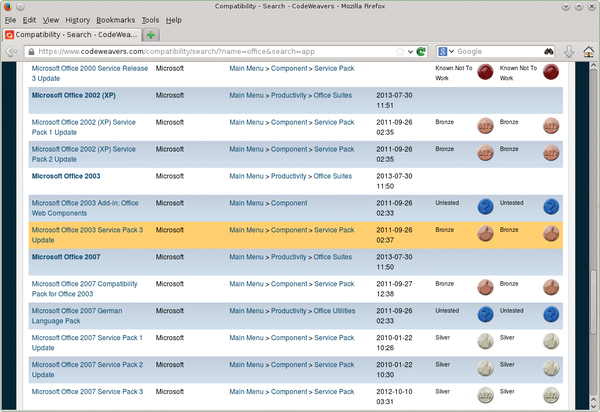Open Microsoft Office 2002 (XP) link
The height and width of the screenshot is (412, 600).
pyautogui.click(x=73, y=95)
